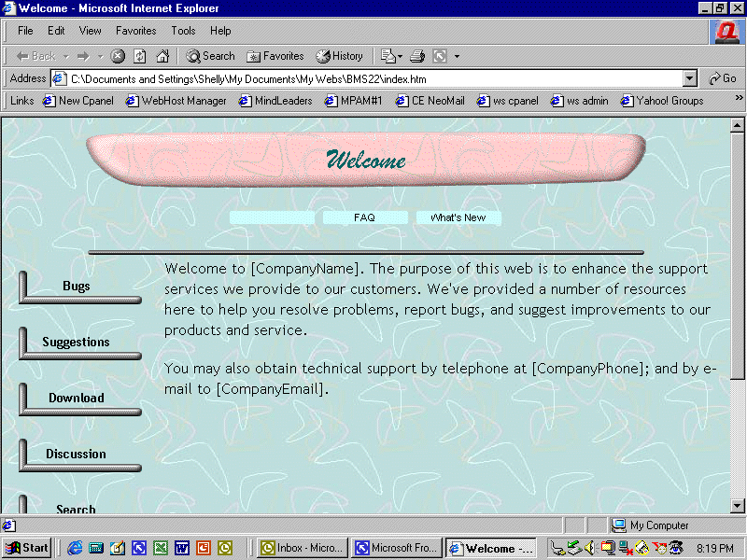Click the fullscreen toolbar icon
747x560 pixels.
click(x=440, y=56)
